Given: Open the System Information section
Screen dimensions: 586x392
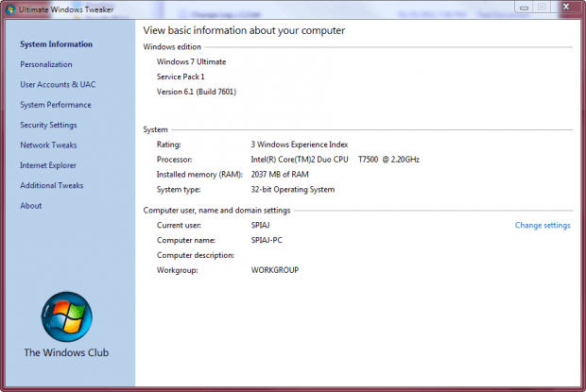Looking at the screenshot, I should (x=56, y=44).
